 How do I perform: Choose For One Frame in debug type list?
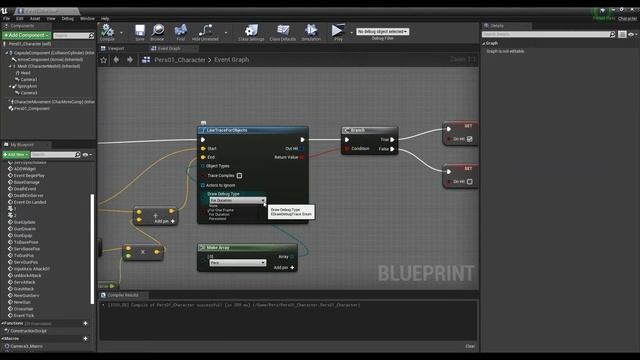tap(221, 210)
